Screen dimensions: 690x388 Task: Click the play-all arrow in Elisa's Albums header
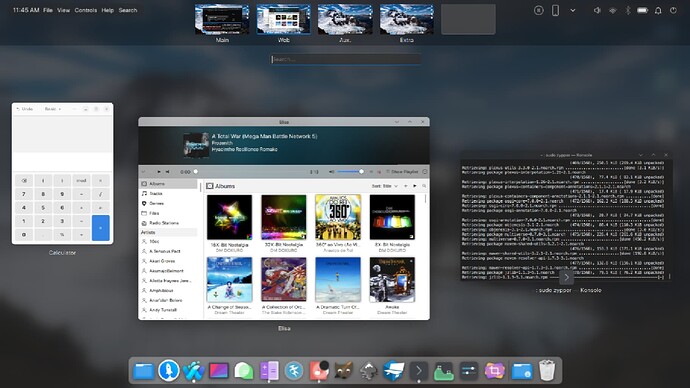415,186
